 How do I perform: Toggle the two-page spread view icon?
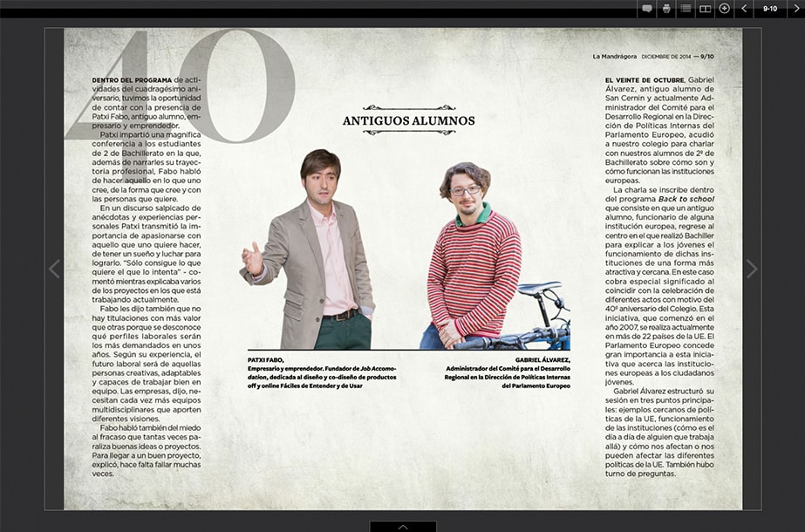pyautogui.click(x=705, y=9)
